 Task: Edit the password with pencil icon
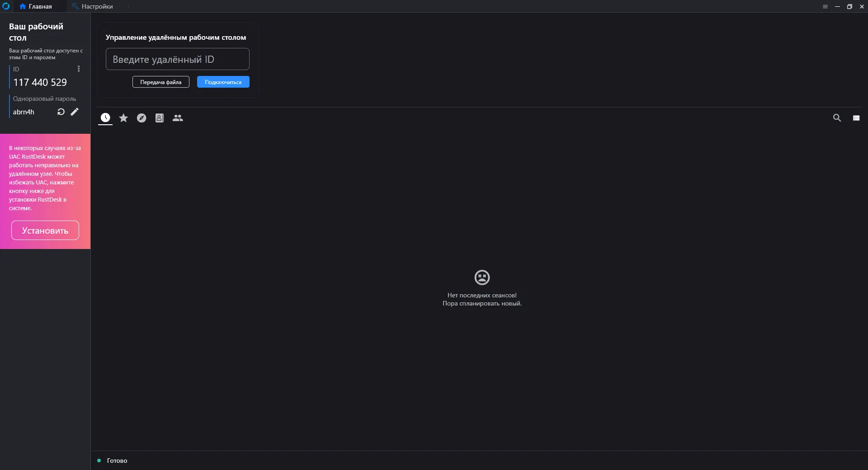coord(75,112)
